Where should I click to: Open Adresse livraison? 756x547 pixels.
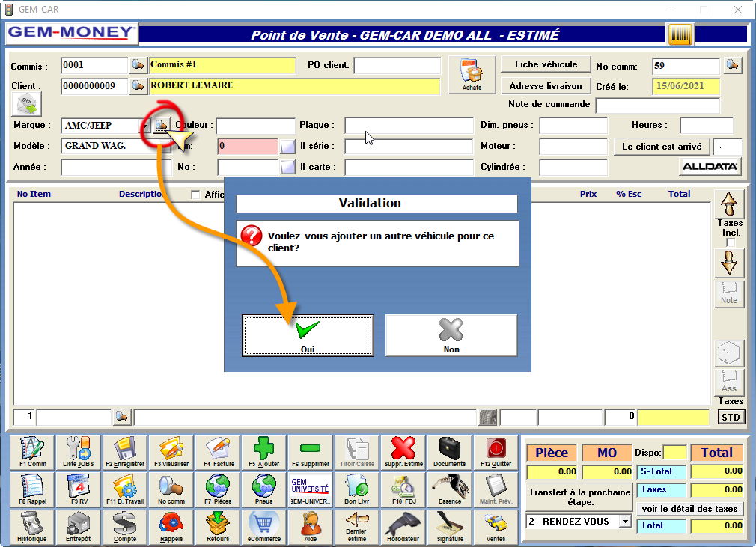546,86
